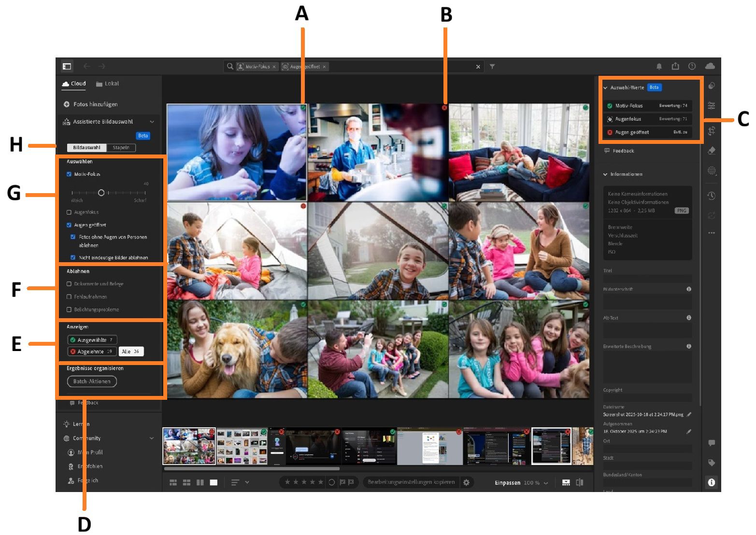Image resolution: width=756 pixels, height=535 pixels.
Task: Open the filter funnel icon beside search bar
Action: pos(492,67)
